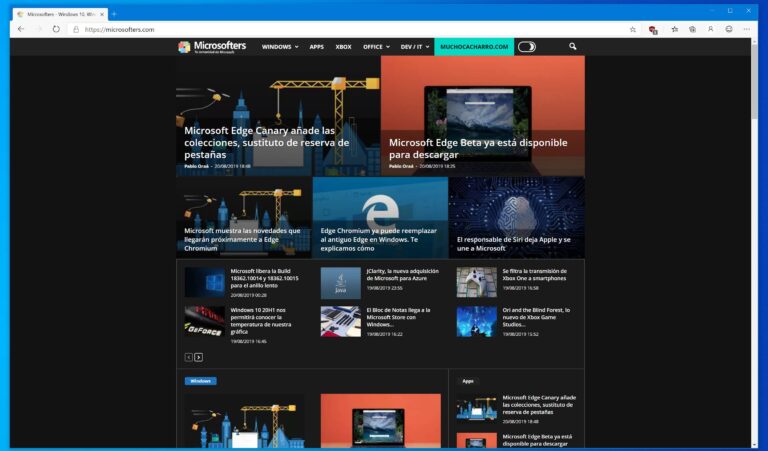
Task: Open the APPS menu item
Action: click(x=316, y=47)
